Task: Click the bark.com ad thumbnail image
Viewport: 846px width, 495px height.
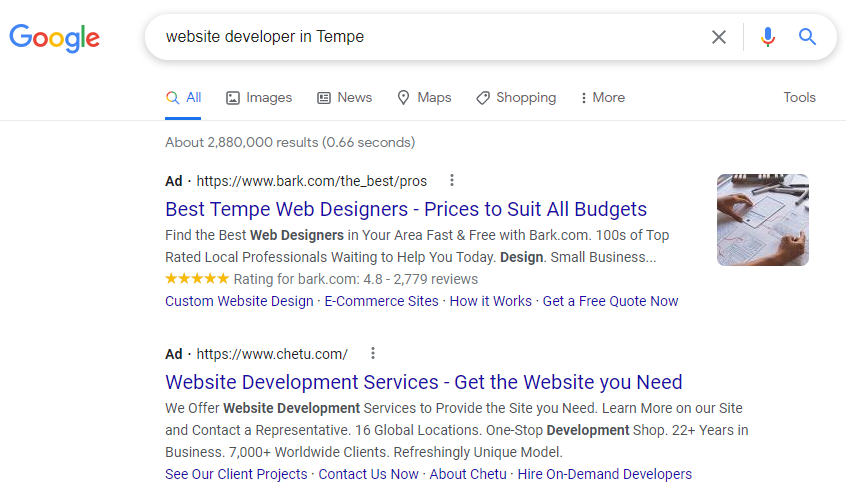Action: coord(762,220)
